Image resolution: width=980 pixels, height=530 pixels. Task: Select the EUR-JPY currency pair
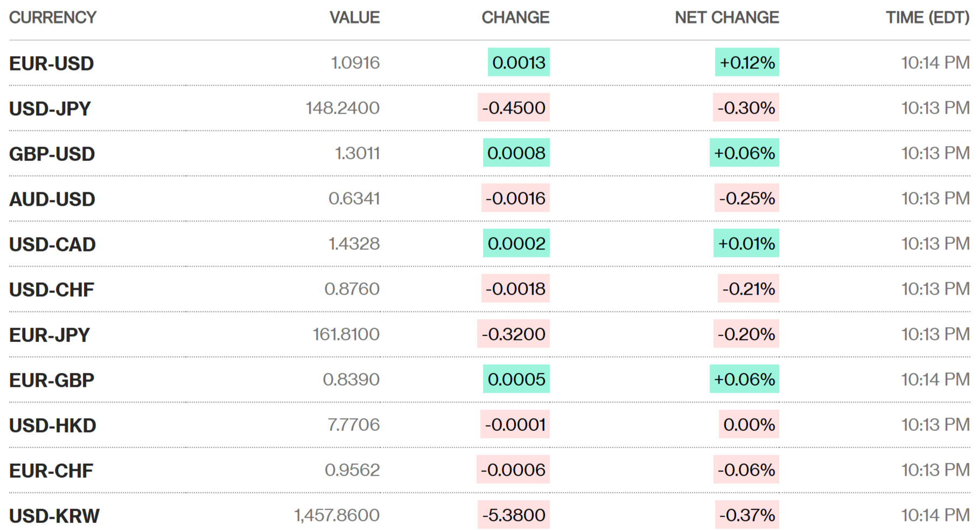pyautogui.click(x=50, y=335)
